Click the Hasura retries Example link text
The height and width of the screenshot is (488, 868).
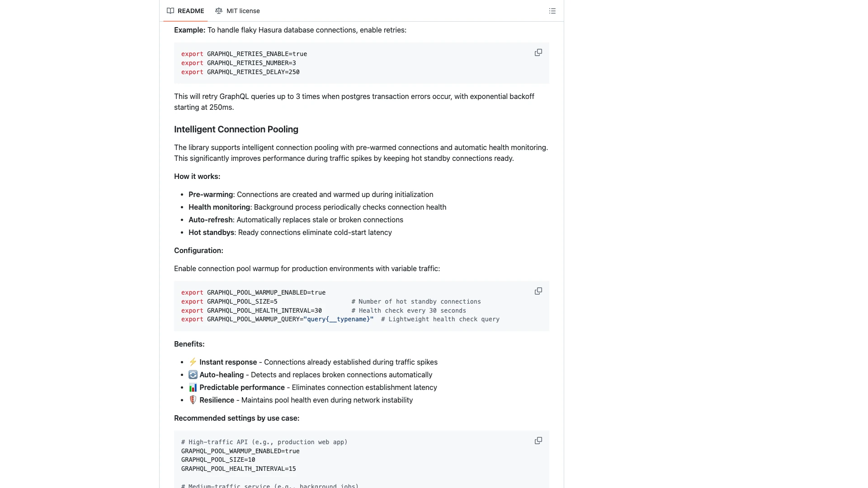tap(189, 30)
